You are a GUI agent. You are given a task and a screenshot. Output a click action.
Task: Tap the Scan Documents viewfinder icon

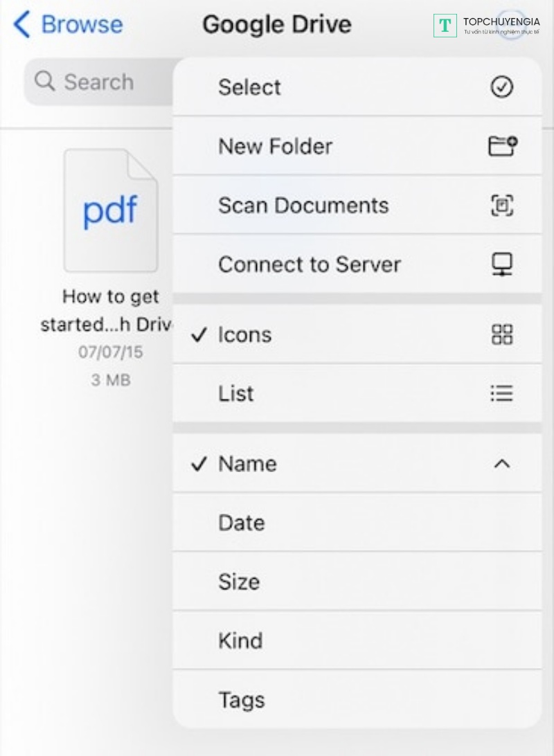501,206
